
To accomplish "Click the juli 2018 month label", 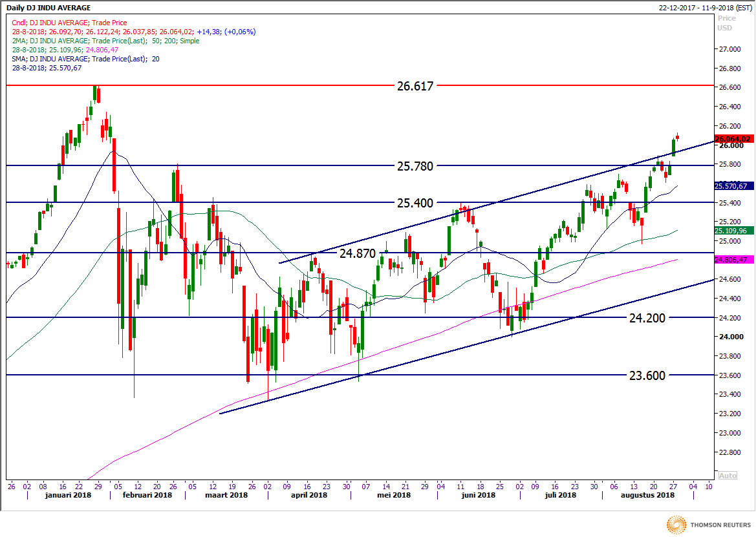I will (x=560, y=495).
